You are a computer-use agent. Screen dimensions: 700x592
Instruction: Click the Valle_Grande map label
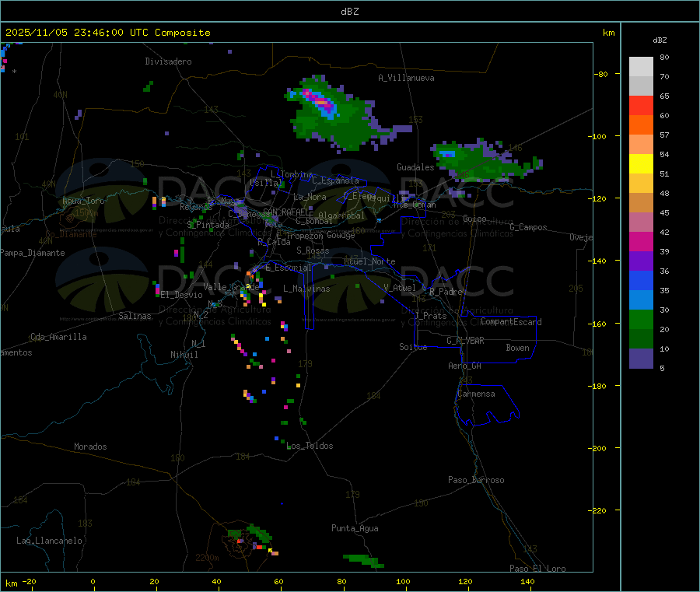click(231, 287)
